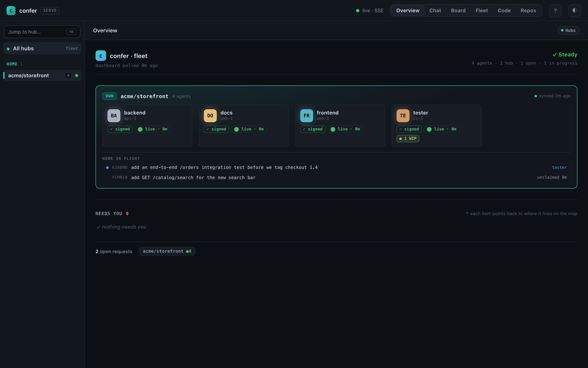Click the signed badge on frontend card
The height and width of the screenshot is (368, 588).
click(x=313, y=129)
